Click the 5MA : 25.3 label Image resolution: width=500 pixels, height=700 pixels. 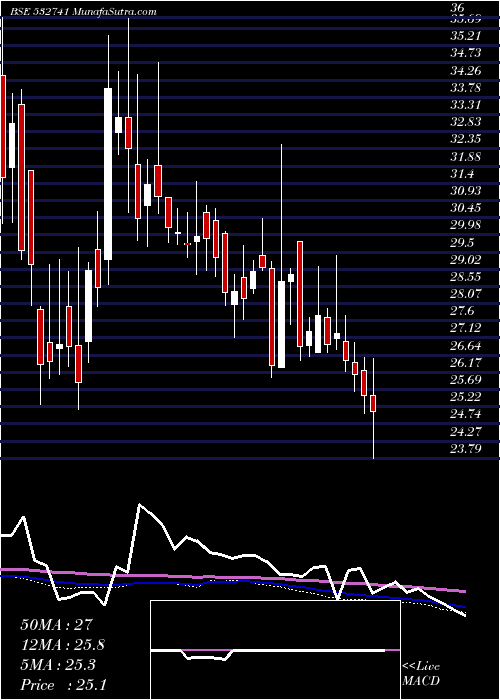58,664
